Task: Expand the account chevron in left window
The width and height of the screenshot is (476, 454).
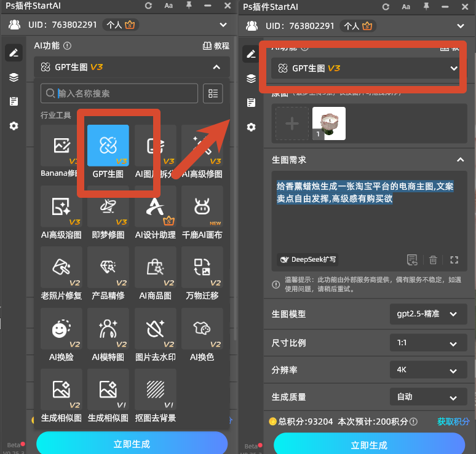Action: (223, 25)
